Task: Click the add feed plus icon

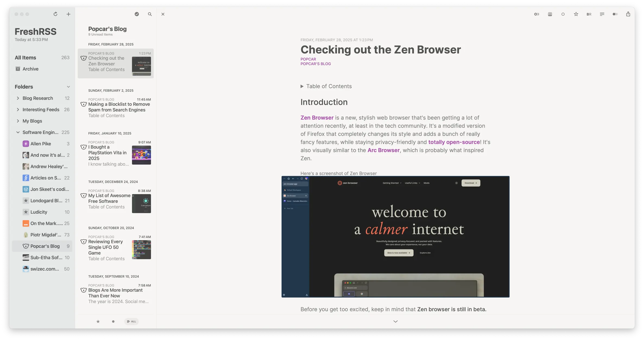Action: [68, 14]
